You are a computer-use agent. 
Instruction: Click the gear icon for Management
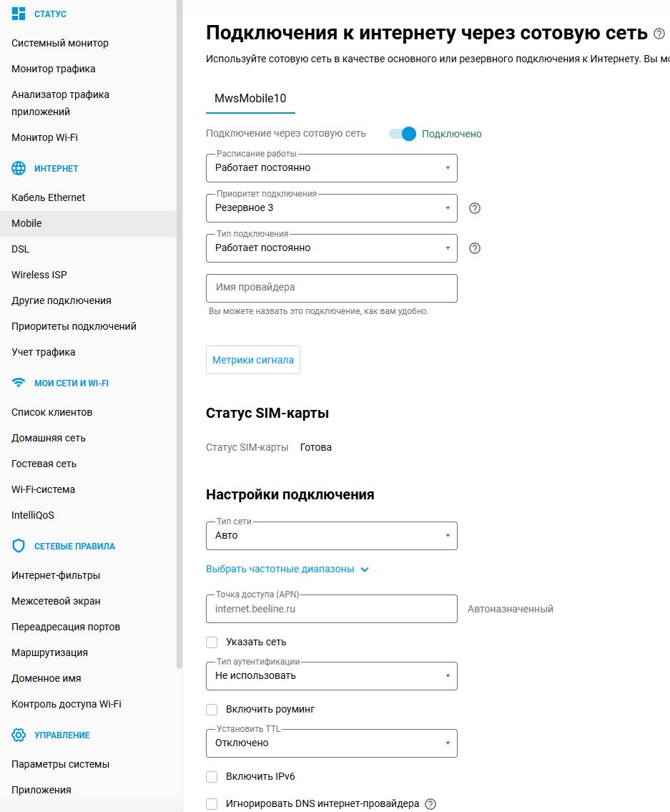(19, 735)
